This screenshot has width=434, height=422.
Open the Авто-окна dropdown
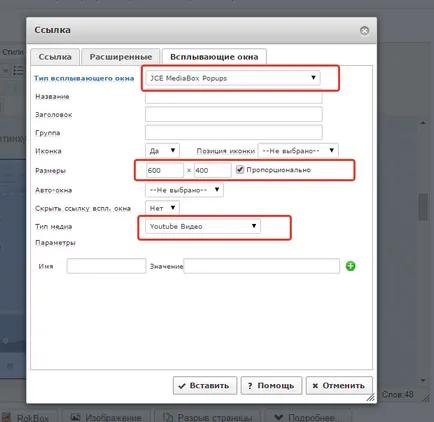184,190
